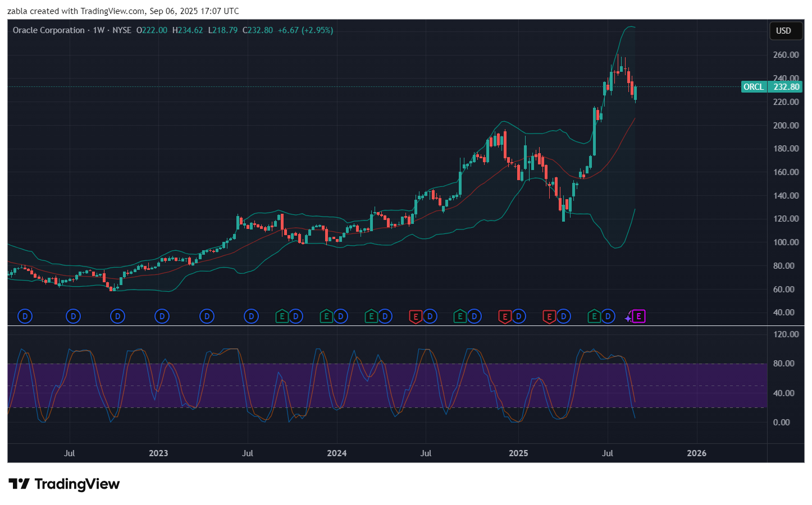Click the 200.00 price axis label
This screenshot has width=812, height=505.
click(786, 125)
